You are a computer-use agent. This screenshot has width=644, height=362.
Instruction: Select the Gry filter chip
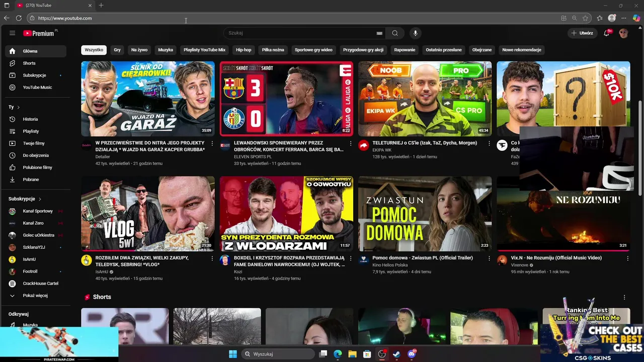pyautogui.click(x=117, y=50)
